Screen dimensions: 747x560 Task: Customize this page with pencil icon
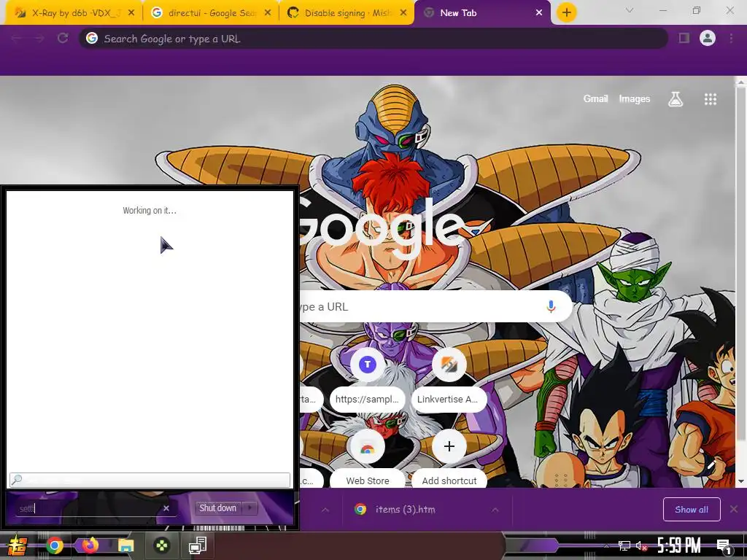pyautogui.click(x=711, y=464)
